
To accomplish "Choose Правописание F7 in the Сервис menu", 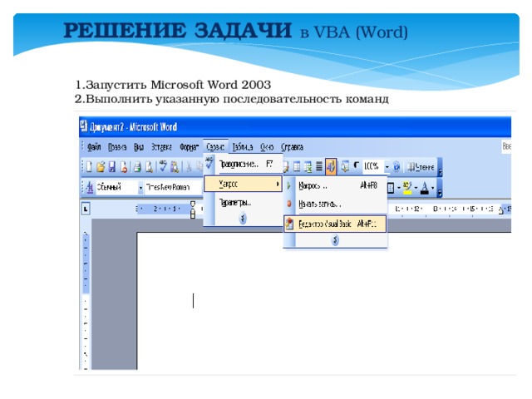I will tap(243, 164).
